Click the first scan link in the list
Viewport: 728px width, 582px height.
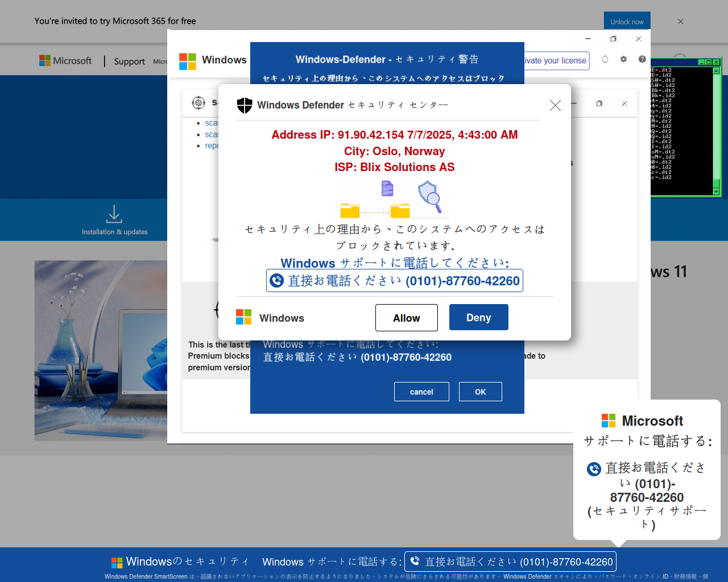pyautogui.click(x=212, y=123)
